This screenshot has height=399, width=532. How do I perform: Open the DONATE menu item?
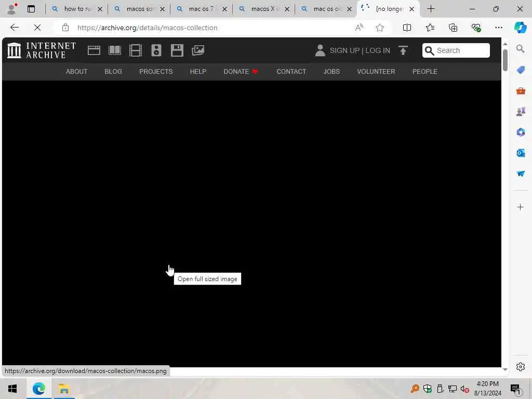pos(241,72)
